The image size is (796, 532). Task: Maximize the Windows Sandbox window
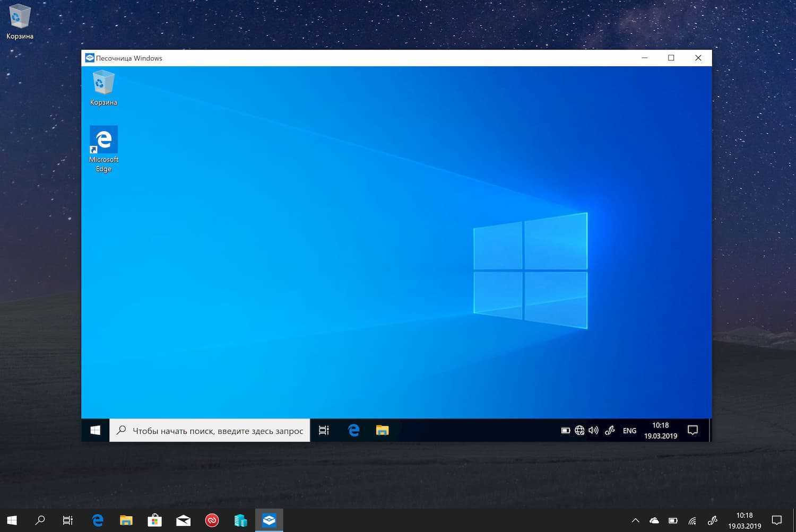tap(671, 58)
